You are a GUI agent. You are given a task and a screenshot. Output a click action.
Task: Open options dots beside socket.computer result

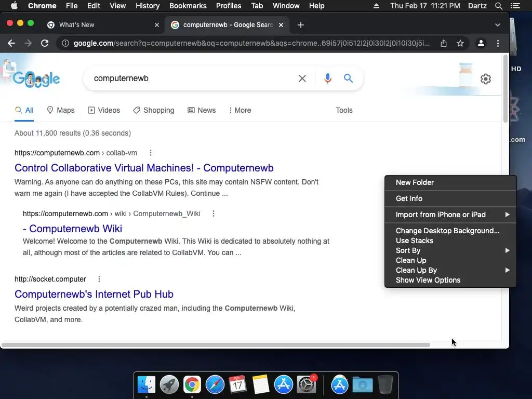[x=99, y=279]
